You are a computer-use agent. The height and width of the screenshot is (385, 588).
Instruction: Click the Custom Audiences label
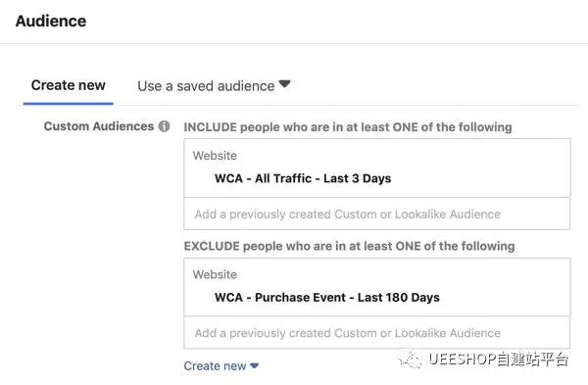coord(99,126)
